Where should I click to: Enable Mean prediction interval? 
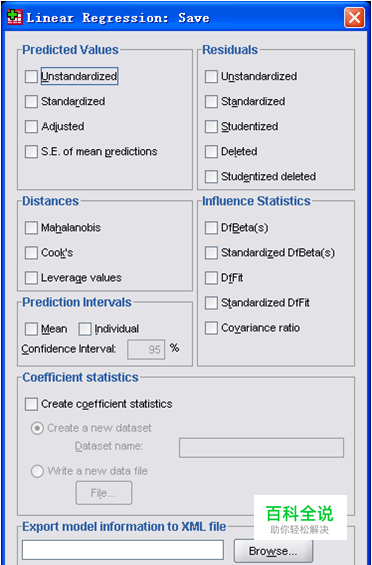pyautogui.click(x=31, y=329)
